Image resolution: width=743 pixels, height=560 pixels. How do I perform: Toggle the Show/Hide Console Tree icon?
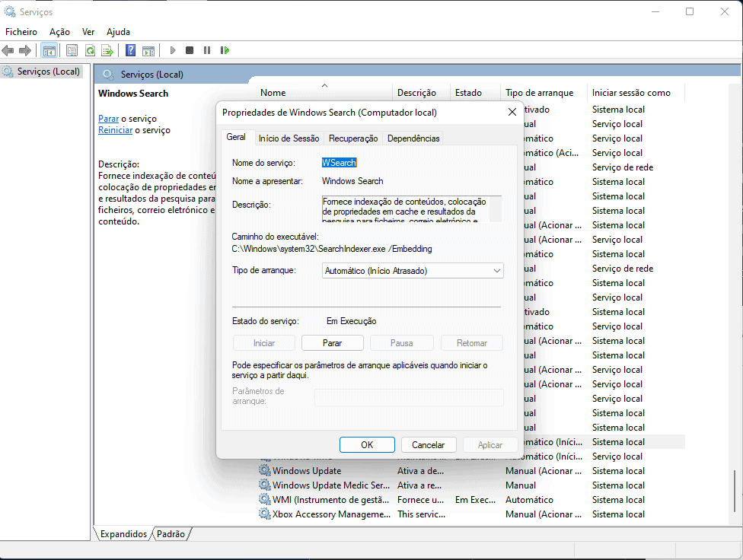[x=49, y=50]
